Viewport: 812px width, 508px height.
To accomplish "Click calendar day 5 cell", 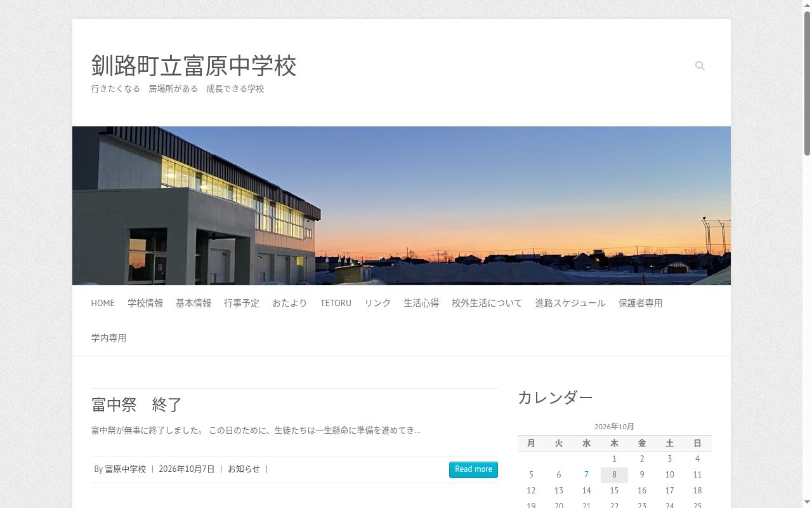I will (531, 474).
